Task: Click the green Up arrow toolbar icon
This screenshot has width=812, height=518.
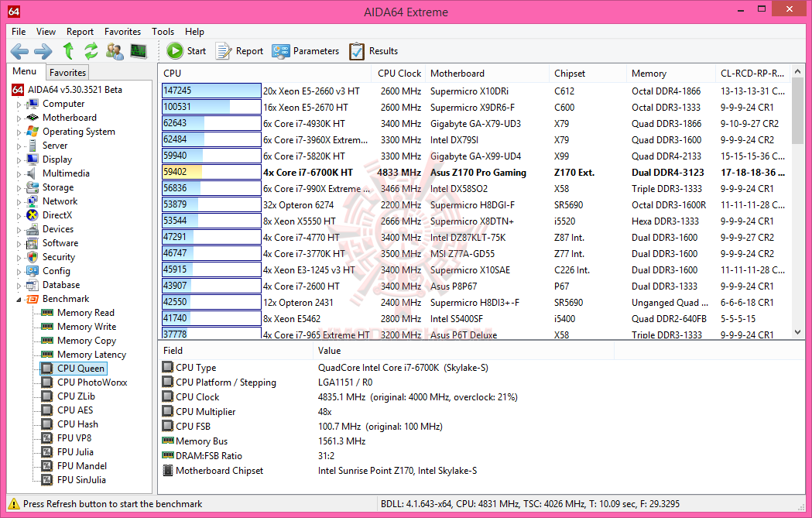Action: click(x=68, y=51)
